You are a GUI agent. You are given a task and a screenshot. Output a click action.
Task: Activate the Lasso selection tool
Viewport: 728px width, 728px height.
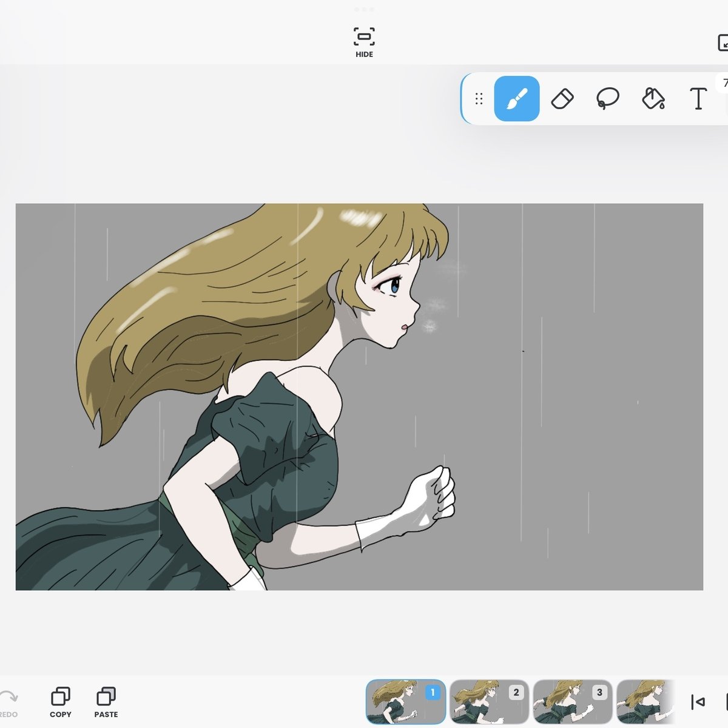608,98
